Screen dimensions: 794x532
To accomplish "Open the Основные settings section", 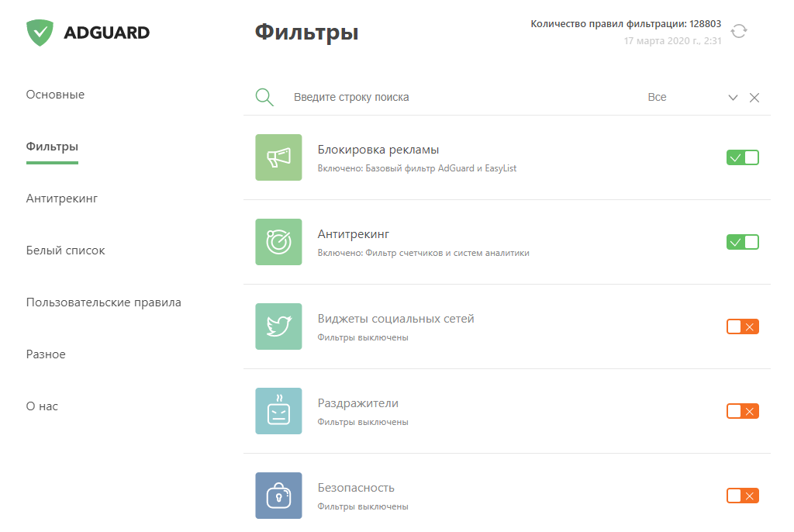I will coord(55,95).
